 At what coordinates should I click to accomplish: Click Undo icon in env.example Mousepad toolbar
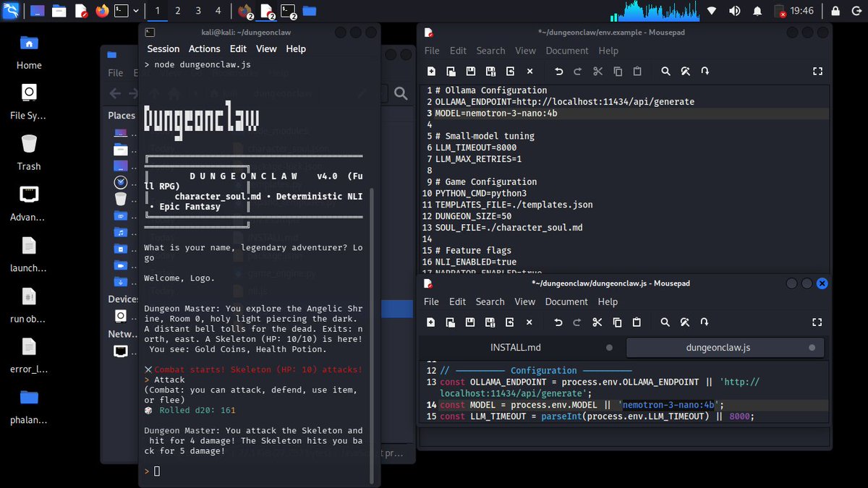pos(558,71)
